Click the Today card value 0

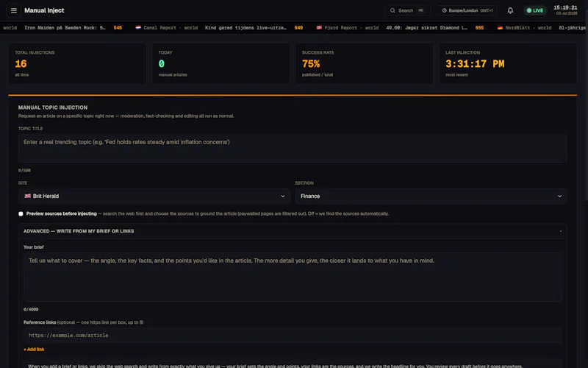[161, 64]
